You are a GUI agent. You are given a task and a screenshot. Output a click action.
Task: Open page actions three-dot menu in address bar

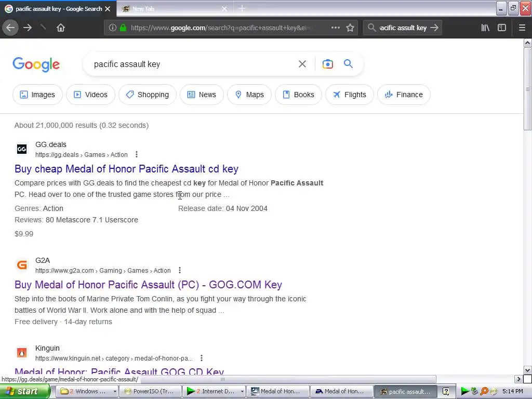335,28
